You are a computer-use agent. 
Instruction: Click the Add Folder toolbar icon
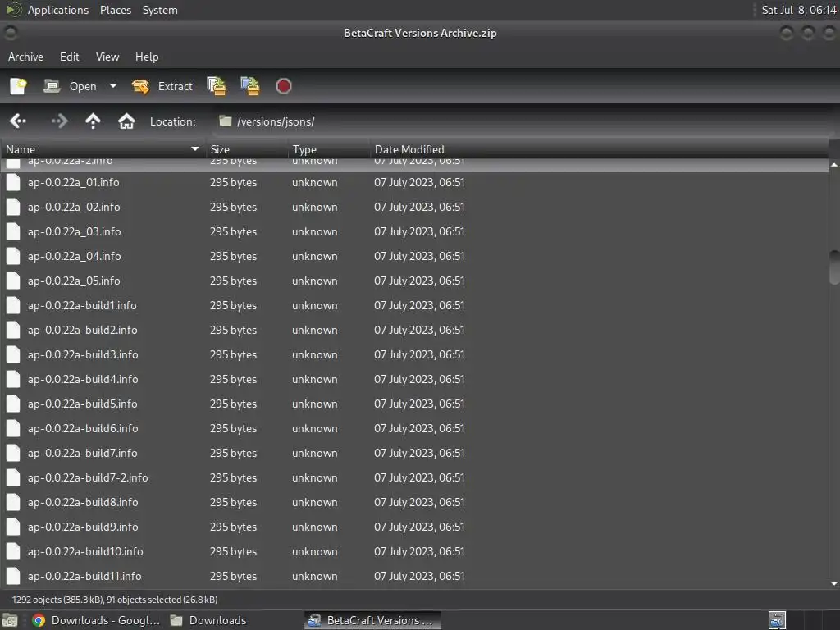click(250, 86)
